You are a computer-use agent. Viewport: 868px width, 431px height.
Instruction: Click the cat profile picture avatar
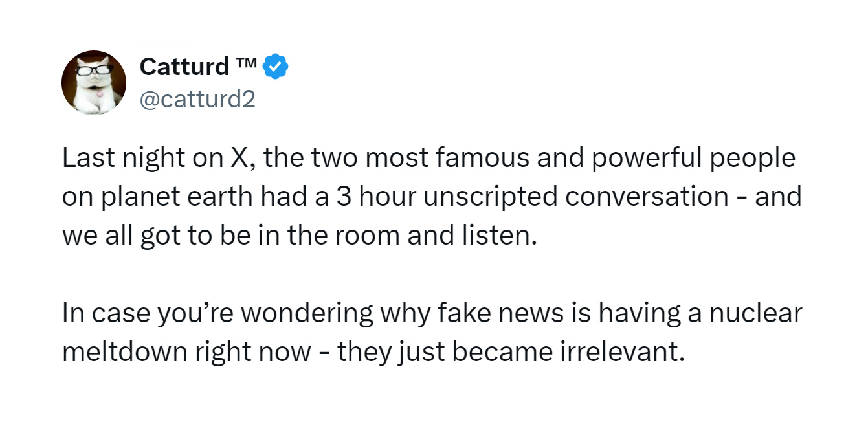tap(93, 83)
